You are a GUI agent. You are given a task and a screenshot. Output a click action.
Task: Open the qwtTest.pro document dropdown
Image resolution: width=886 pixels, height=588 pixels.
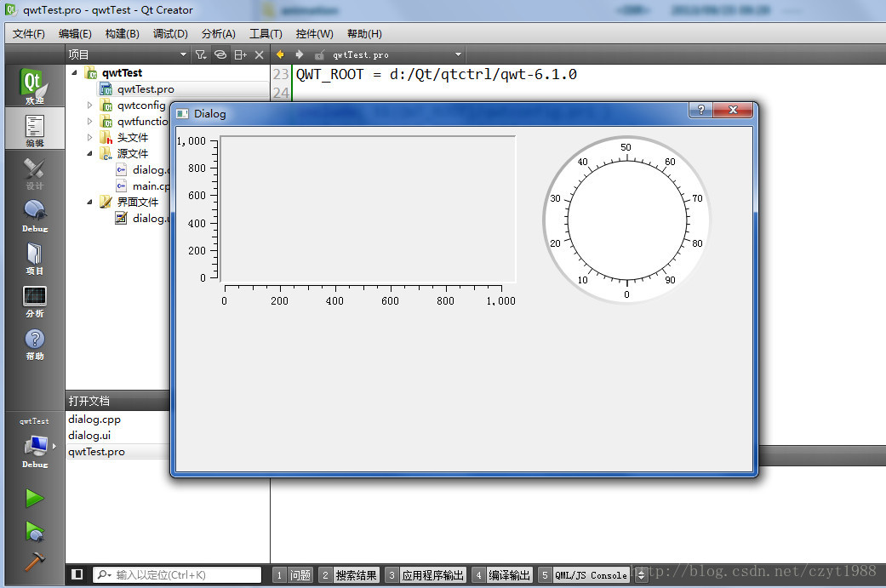pos(397,54)
